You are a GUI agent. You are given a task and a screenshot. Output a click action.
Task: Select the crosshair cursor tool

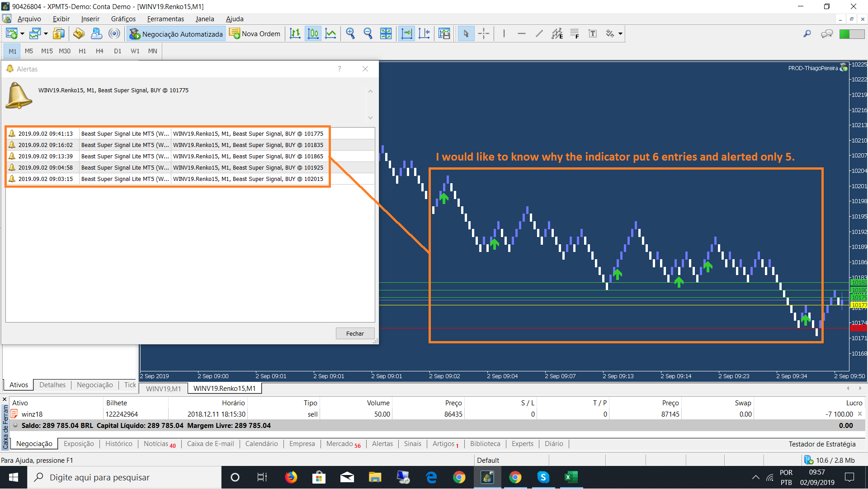[x=484, y=34]
